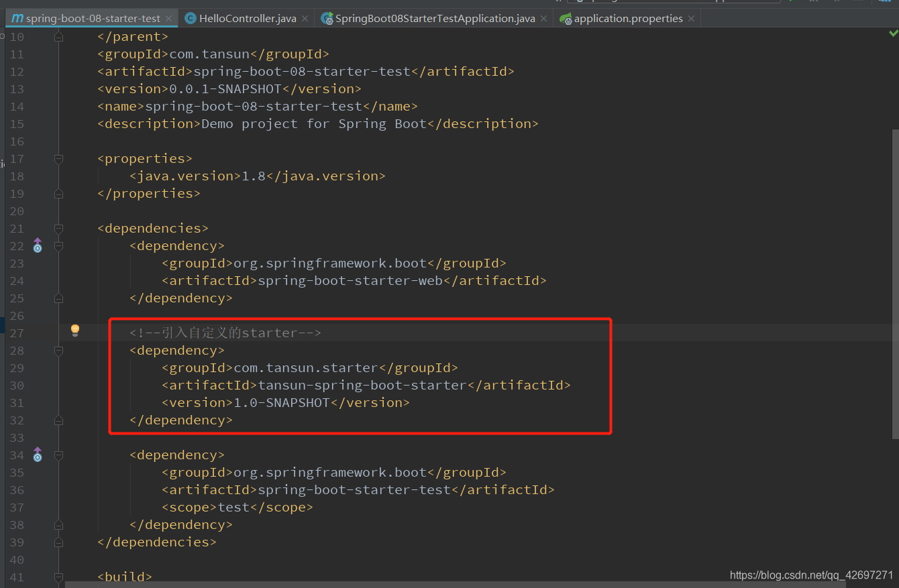The image size is (899, 588).
Task: Collapse the properties block on line 17
Action: (59, 159)
